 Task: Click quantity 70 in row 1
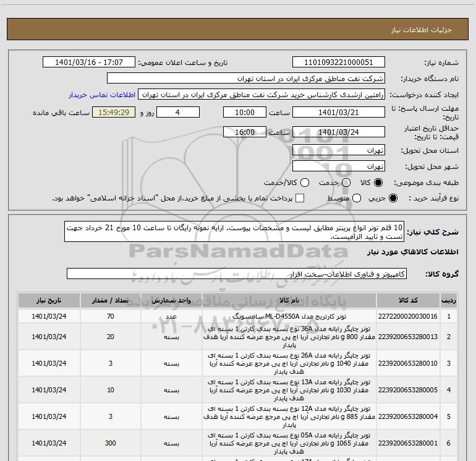pos(111,316)
